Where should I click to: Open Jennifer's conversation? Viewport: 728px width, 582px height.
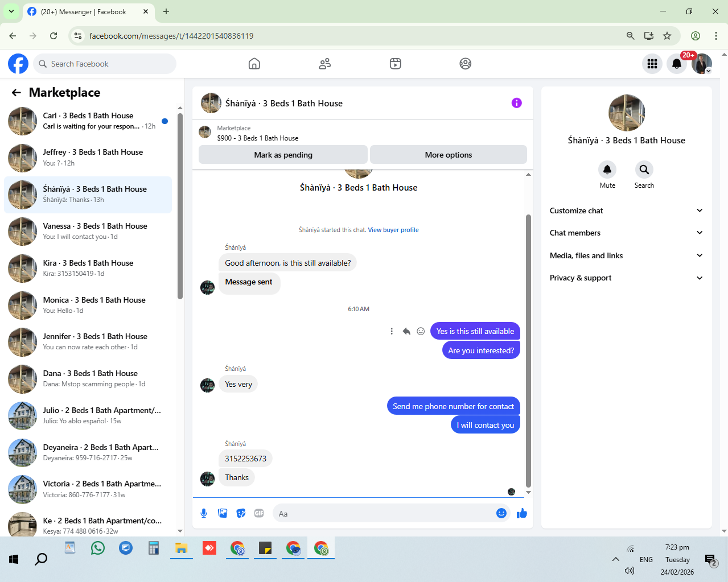coord(88,342)
